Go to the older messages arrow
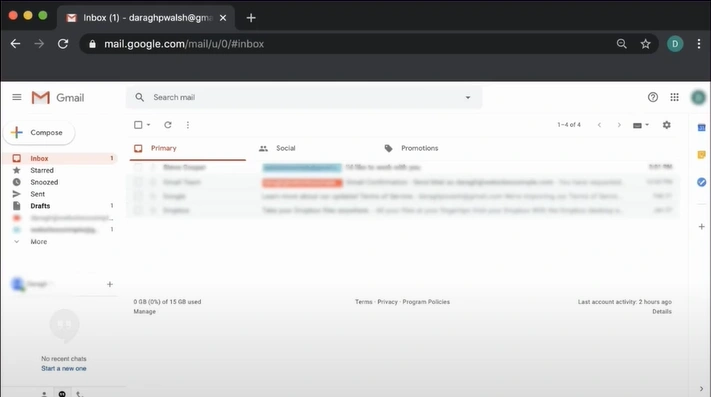The width and height of the screenshot is (711, 397). [x=619, y=125]
